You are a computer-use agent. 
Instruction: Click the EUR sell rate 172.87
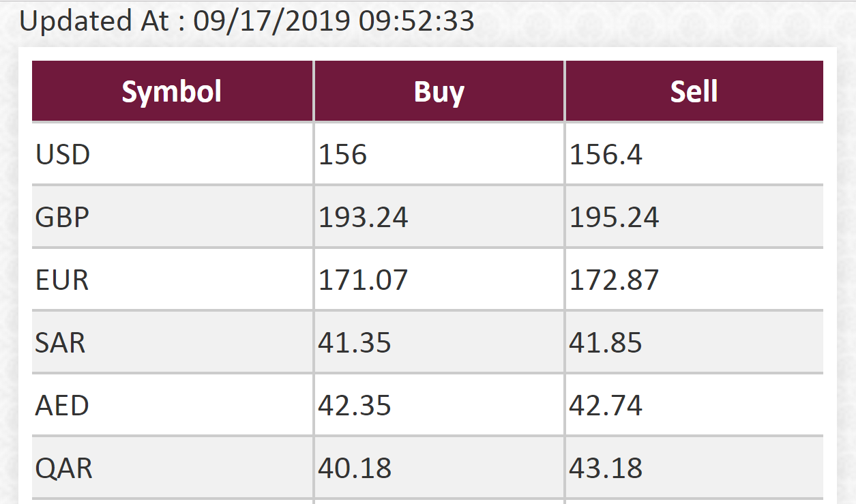[615, 280]
